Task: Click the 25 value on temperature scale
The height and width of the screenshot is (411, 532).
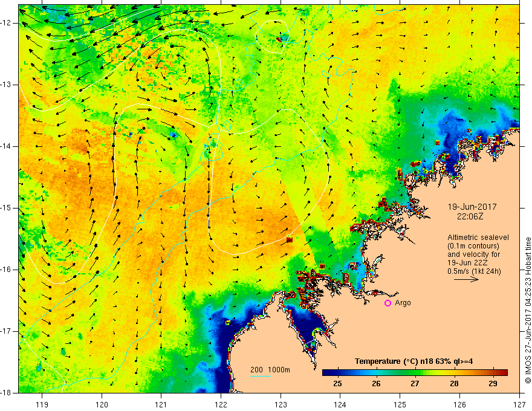Action: [x=337, y=384]
